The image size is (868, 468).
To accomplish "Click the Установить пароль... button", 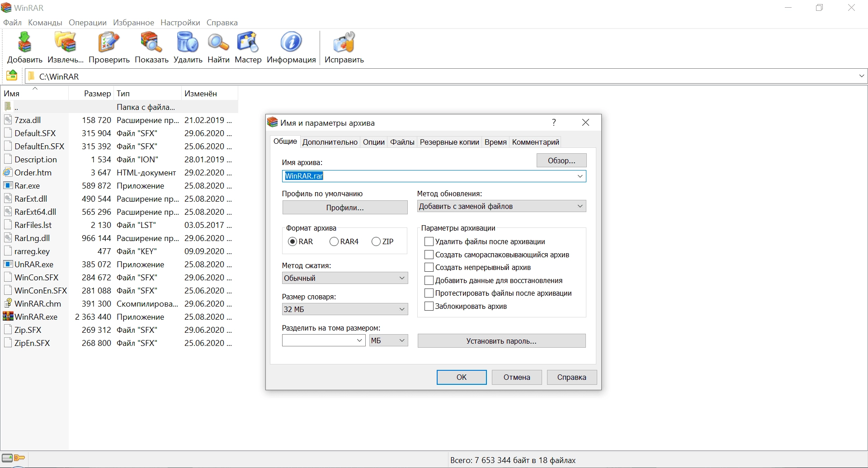I will 501,341.
